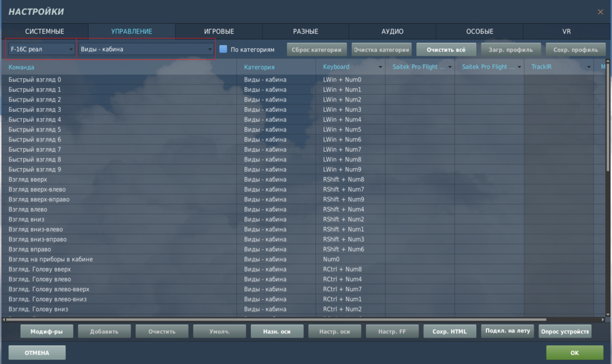Run 'Опрос устройств' device scan
Image resolution: width=612 pixels, height=364 pixels.
(564, 331)
